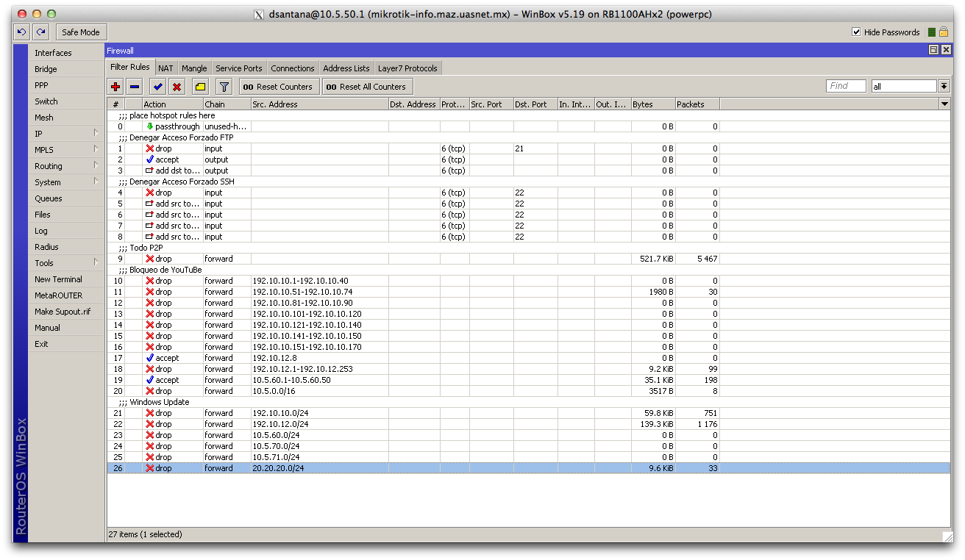Open the Address Lists tab
This screenshot has width=965, height=560.
coord(346,68)
